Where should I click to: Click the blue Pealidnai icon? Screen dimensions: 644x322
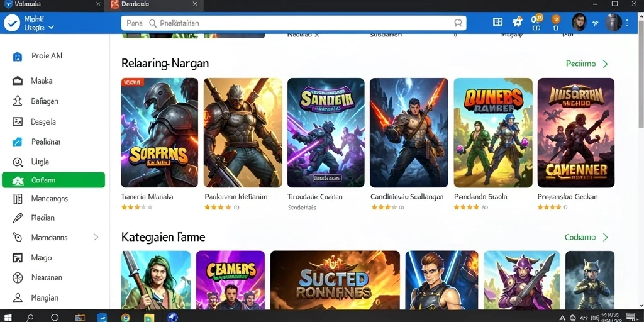[17, 142]
